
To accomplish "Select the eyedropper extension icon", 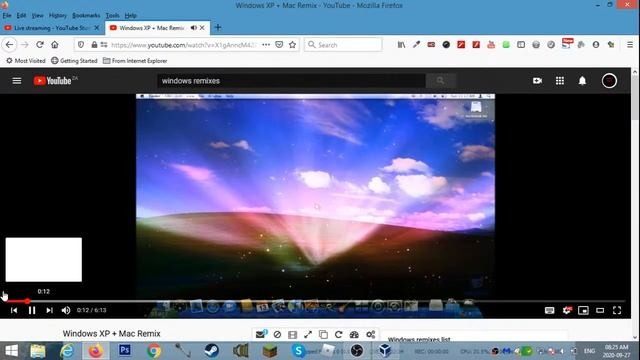I will 416,44.
